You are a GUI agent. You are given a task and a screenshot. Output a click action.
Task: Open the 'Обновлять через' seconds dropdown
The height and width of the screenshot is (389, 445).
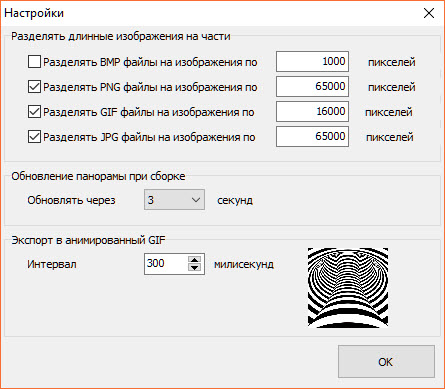coord(174,200)
